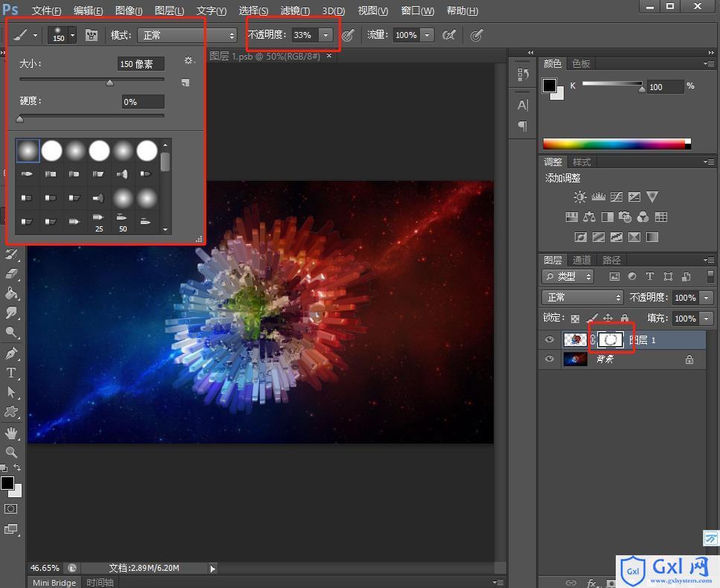Open the 图像(I) menu
Viewport: 720px width, 588px height.
[129, 10]
